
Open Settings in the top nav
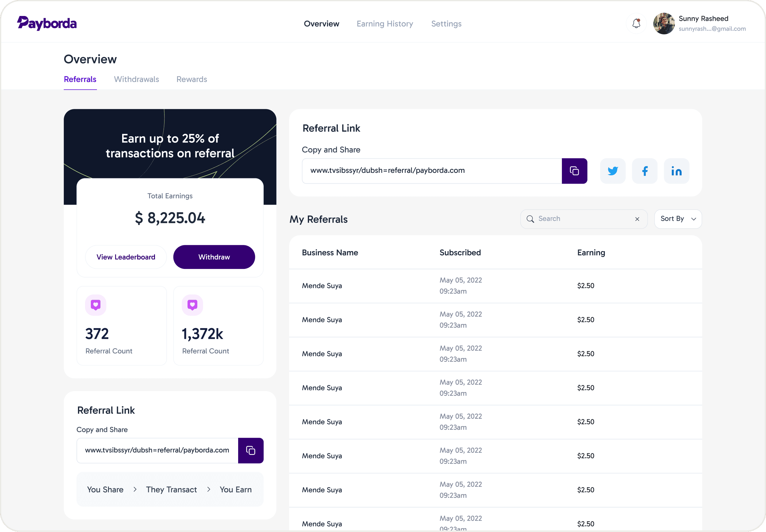pyautogui.click(x=446, y=24)
